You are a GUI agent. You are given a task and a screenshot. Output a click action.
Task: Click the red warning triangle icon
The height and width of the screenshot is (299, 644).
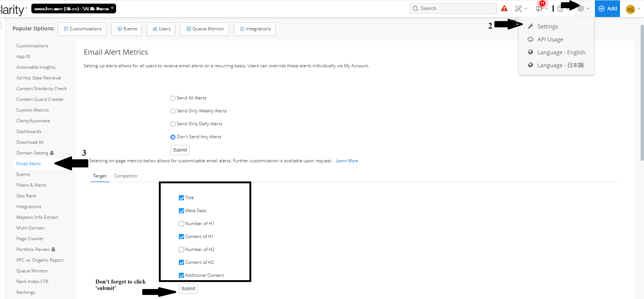click(x=504, y=9)
